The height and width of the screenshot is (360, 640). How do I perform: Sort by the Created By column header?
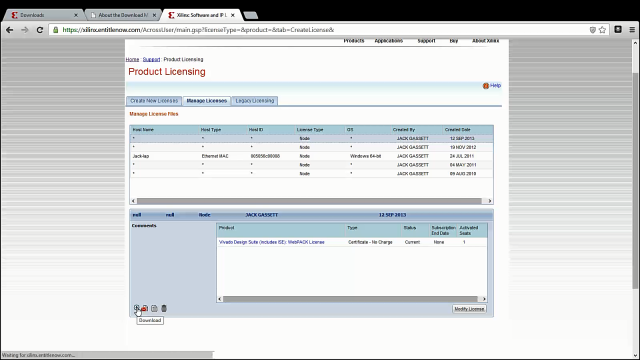(404, 130)
